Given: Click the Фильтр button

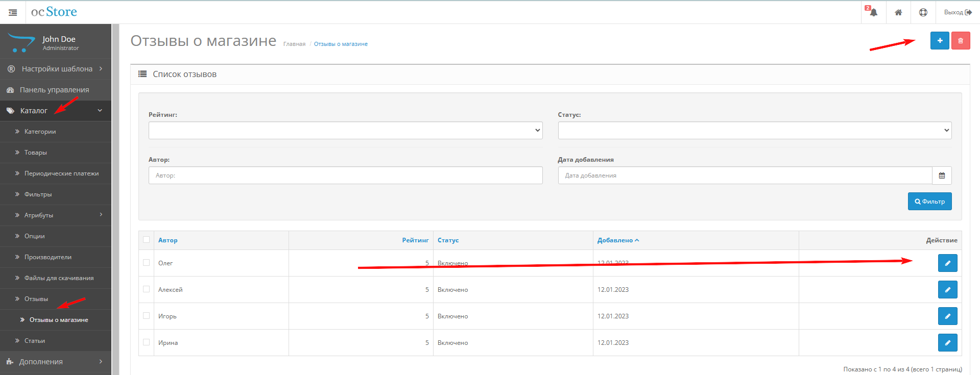Looking at the screenshot, I should 929,202.
